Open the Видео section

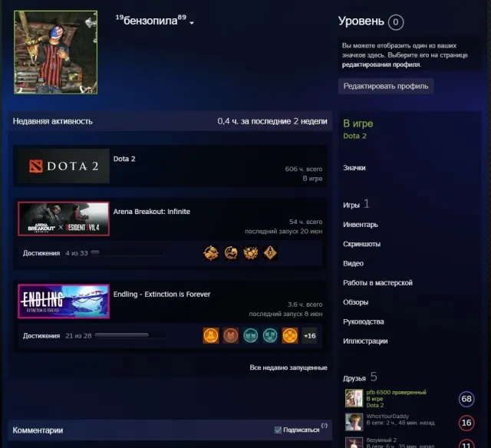[x=353, y=263]
